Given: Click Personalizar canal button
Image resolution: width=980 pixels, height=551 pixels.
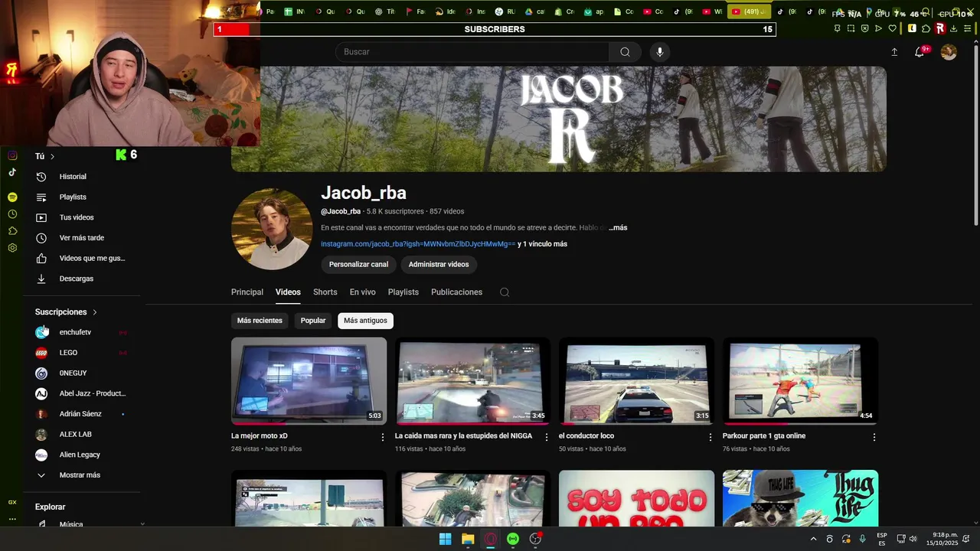Looking at the screenshot, I should click(x=358, y=265).
